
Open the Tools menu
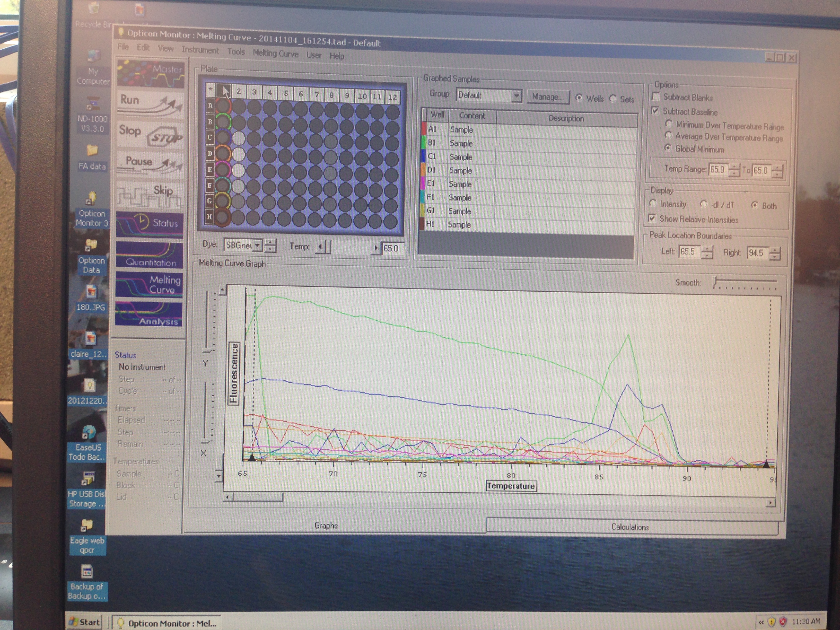236,51
